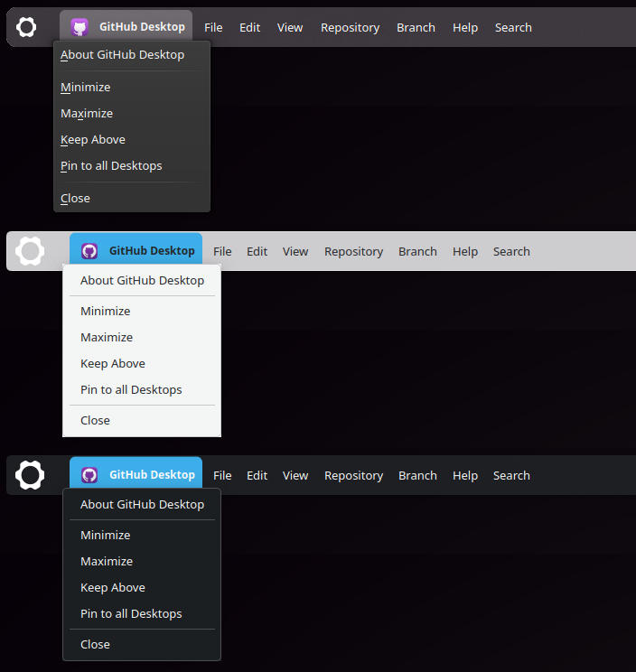Open Help menu in top panel
Viewport: 636px width, 672px height.
465,28
